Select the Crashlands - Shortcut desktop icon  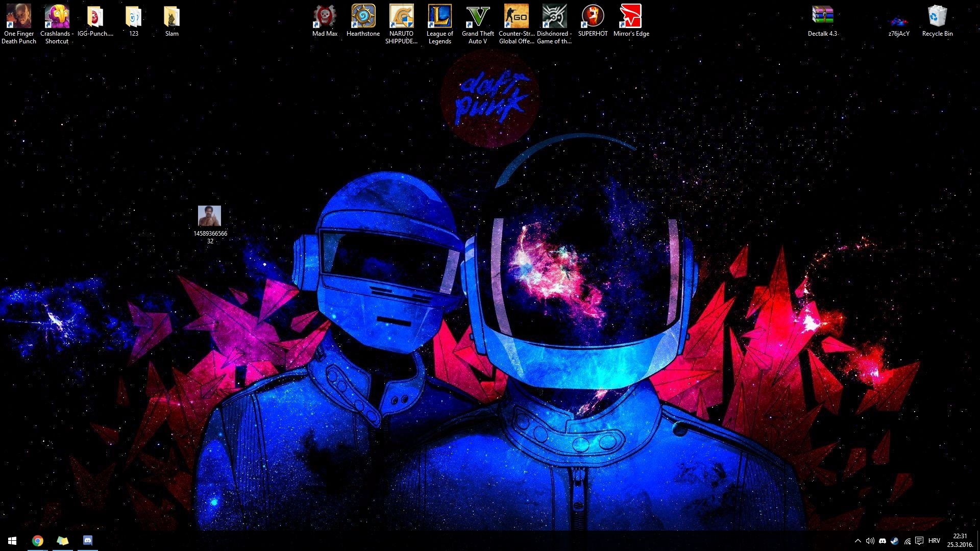point(57,24)
